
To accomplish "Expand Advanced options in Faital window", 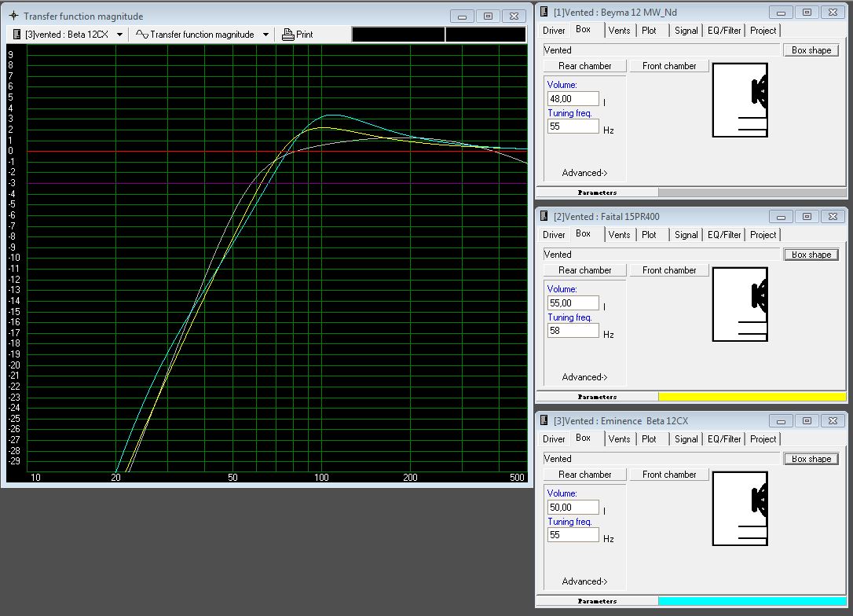I will click(584, 376).
